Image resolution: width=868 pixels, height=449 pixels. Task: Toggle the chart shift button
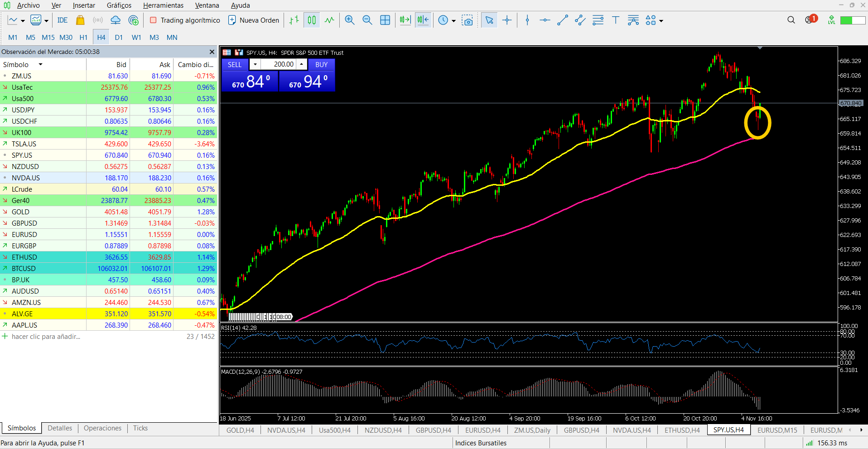point(423,20)
